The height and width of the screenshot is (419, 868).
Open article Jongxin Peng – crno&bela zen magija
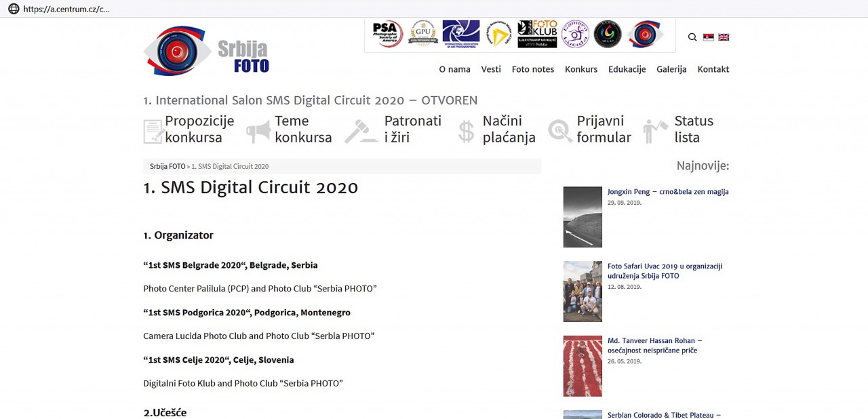668,192
